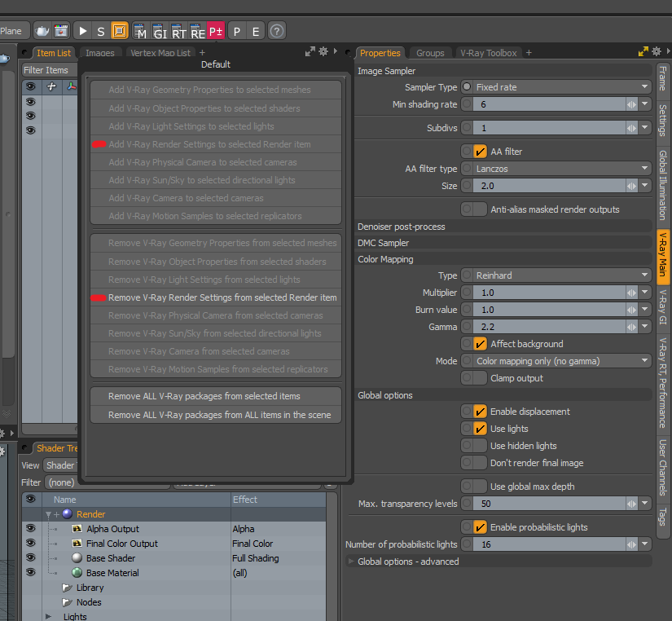
Task: Click the teapot render icon
Action: click(42, 31)
